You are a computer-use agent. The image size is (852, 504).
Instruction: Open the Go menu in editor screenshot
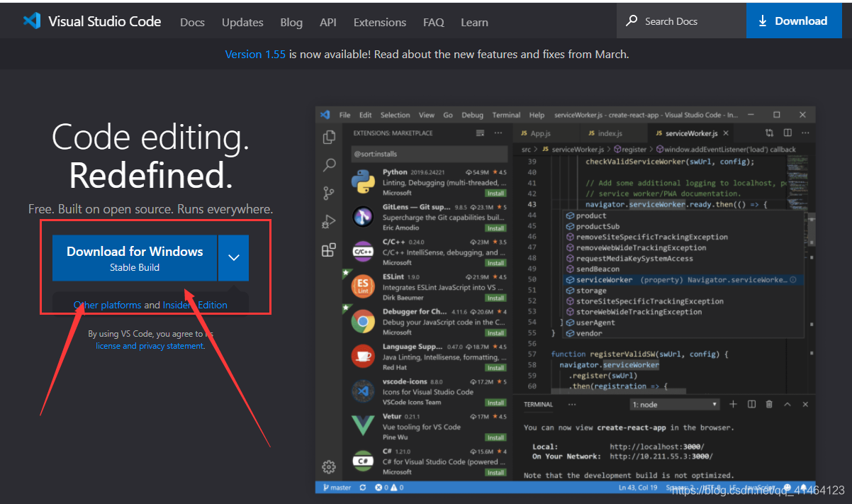click(448, 115)
